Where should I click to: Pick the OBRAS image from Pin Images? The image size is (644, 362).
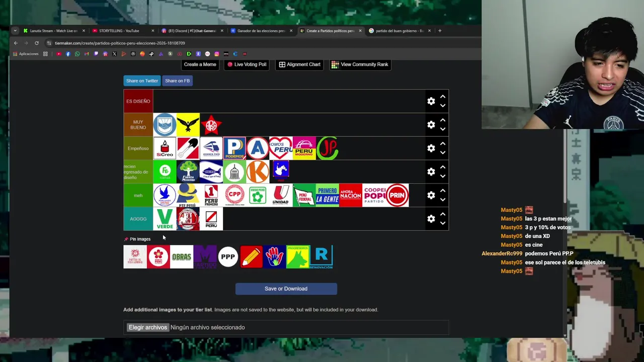pyautogui.click(x=182, y=257)
